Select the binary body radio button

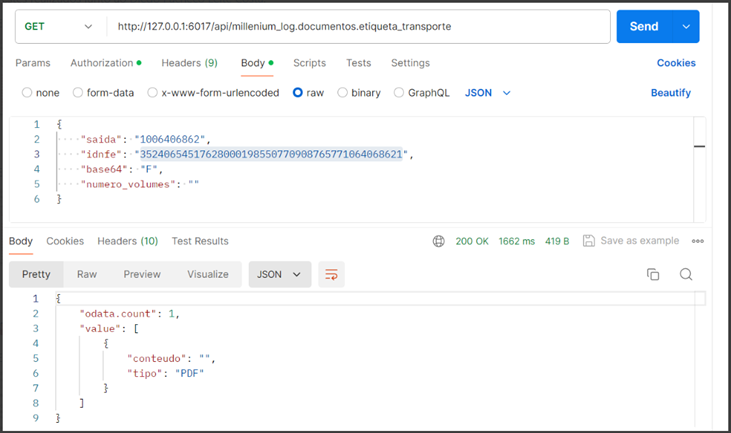343,93
